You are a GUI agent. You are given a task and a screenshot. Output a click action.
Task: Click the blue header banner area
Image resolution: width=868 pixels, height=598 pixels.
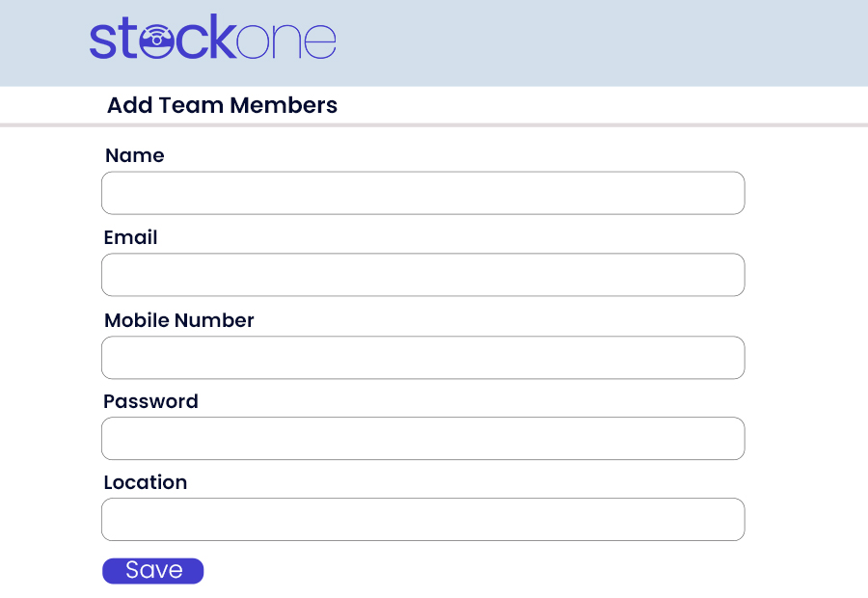(x=579, y=42)
